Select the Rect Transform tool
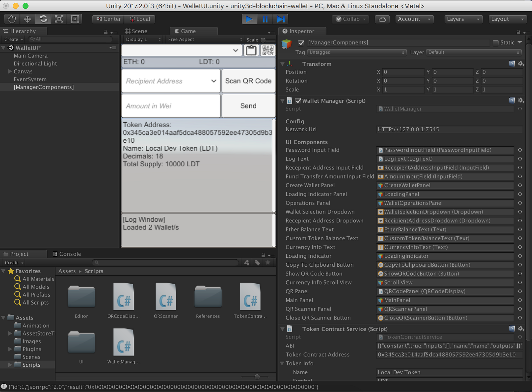The height and width of the screenshot is (392, 532). point(75,19)
